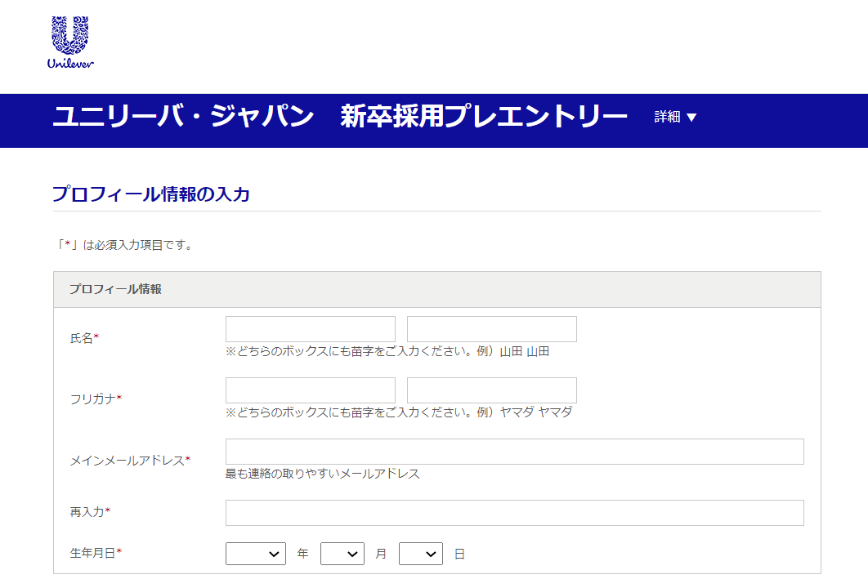
Task: Click the 最も連絡の取りやすいメールアドレス hint text
Action: click(323, 474)
